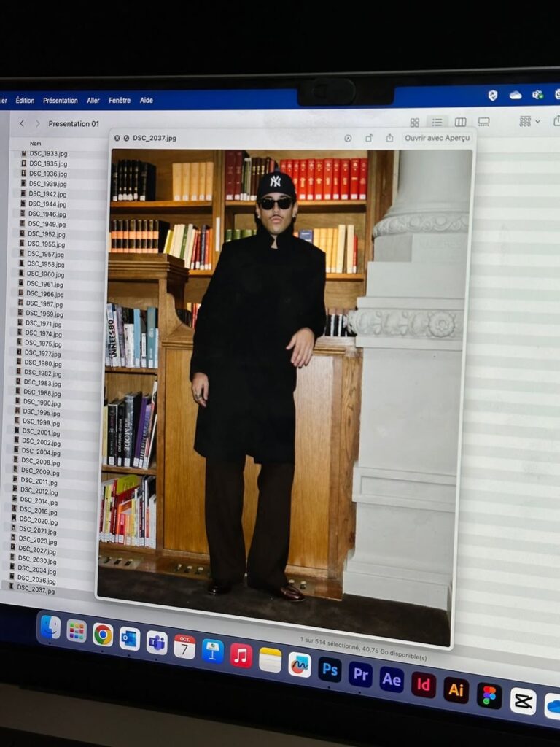The image size is (560, 747).
Task: Open the group-by dropdown in Finder toolbar
Action: pos(529,121)
